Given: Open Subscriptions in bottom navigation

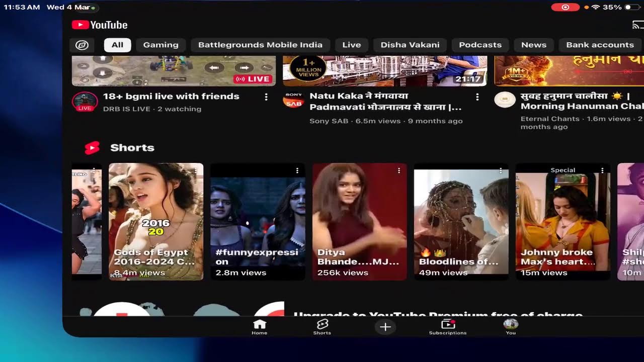Looking at the screenshot, I should tap(448, 327).
